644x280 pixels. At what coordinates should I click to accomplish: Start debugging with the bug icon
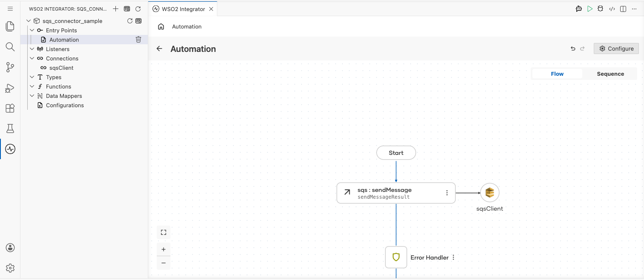(x=601, y=9)
